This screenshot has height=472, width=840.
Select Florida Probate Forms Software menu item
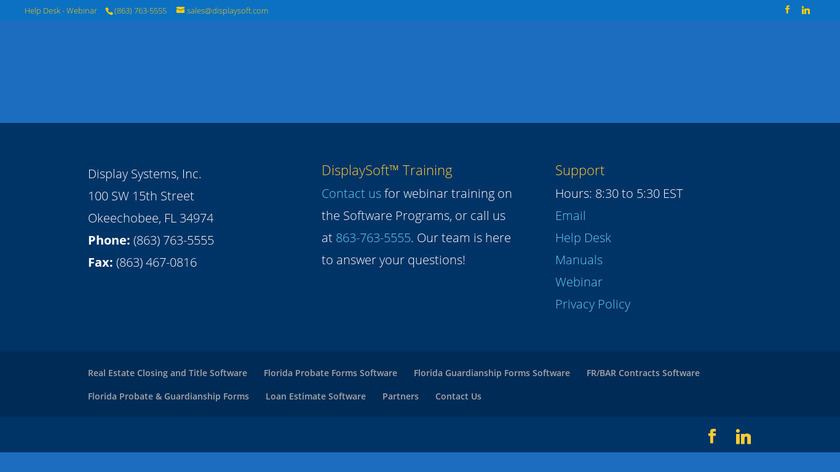(330, 373)
